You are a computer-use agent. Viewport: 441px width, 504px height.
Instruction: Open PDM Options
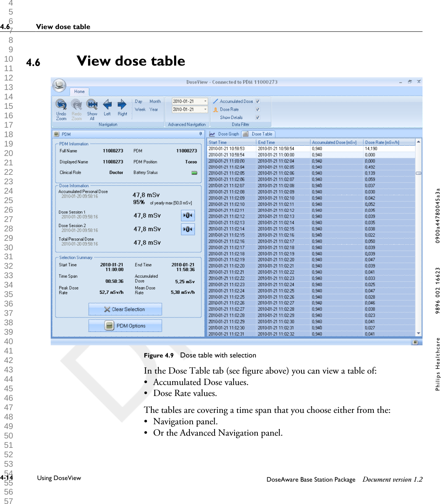(125, 325)
